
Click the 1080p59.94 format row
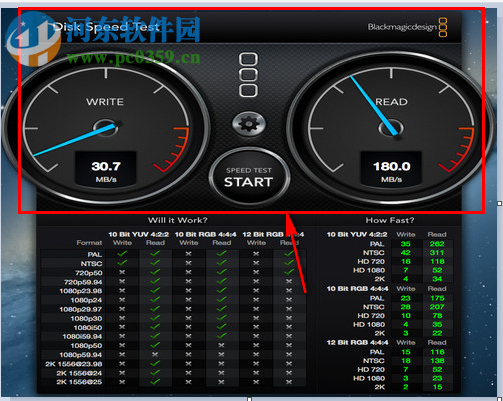pos(173,355)
